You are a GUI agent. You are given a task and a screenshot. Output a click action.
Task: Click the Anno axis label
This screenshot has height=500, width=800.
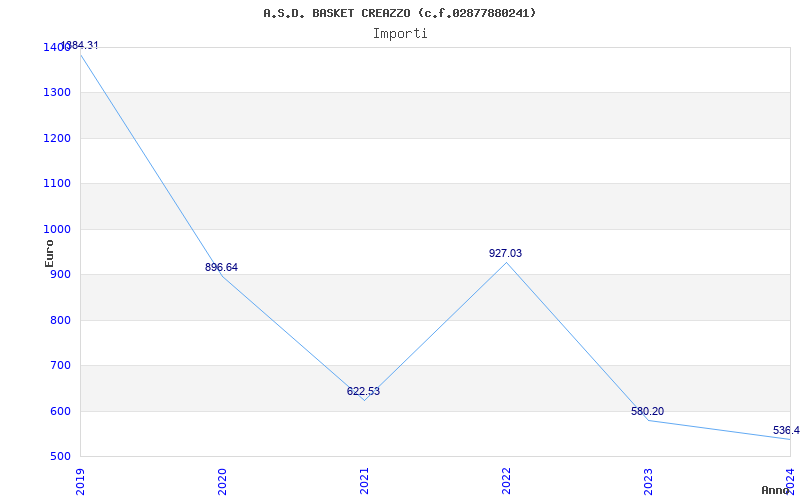[776, 490]
